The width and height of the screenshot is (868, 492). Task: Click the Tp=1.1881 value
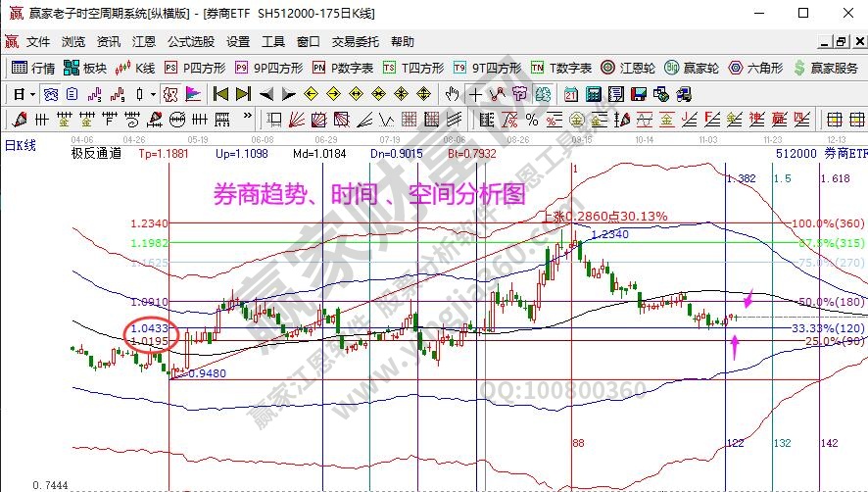(164, 154)
